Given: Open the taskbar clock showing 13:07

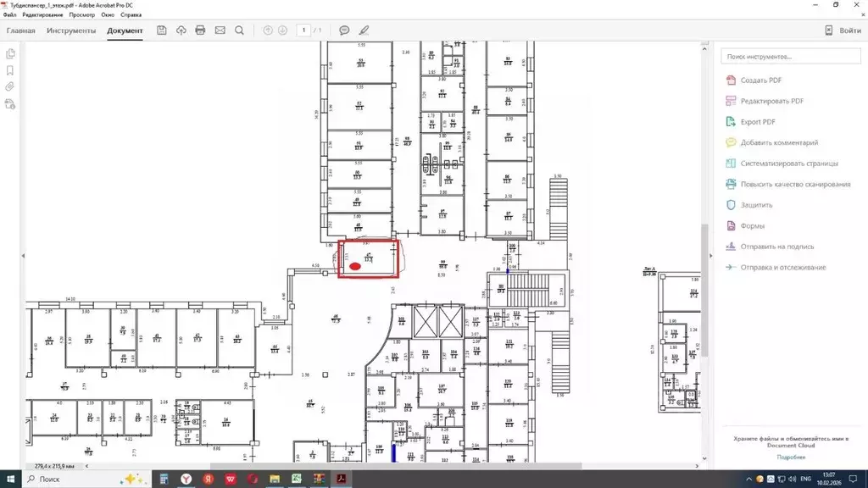Looking at the screenshot, I should (829, 479).
